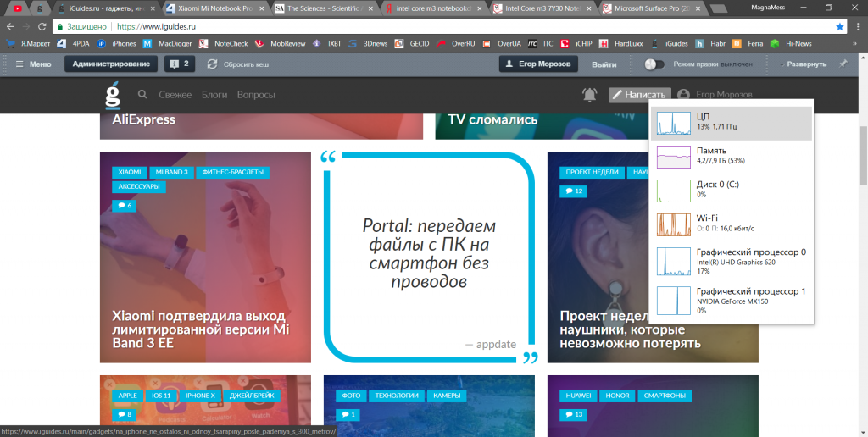The width and height of the screenshot is (868, 437).
Task: Open the Егор Морозов admin profile button
Action: (538, 64)
